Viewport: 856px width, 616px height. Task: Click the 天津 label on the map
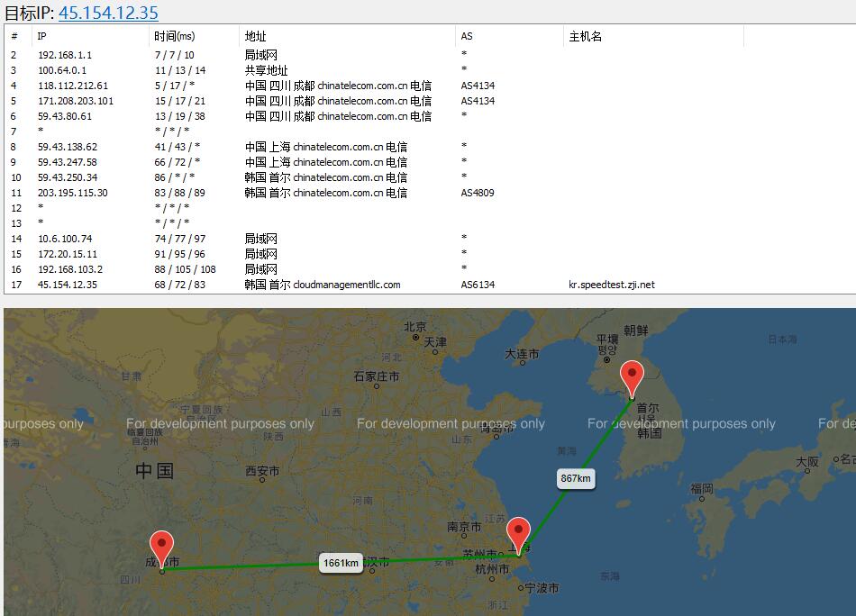pyautogui.click(x=435, y=342)
